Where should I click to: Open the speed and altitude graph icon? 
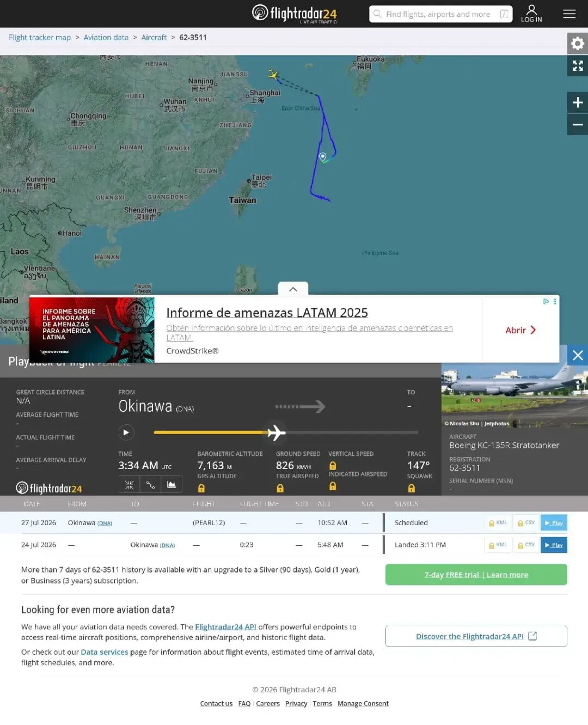(171, 484)
